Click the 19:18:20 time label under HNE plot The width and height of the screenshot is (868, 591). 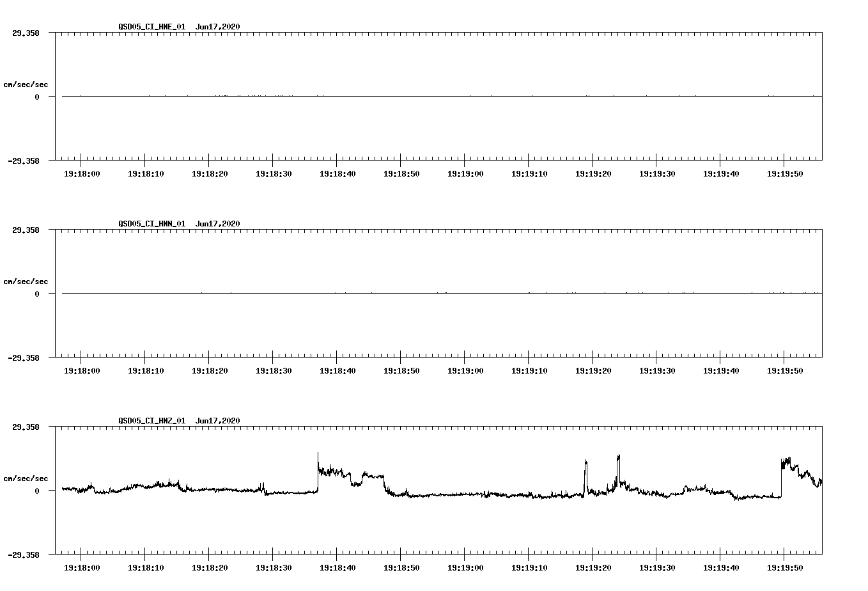pos(210,173)
